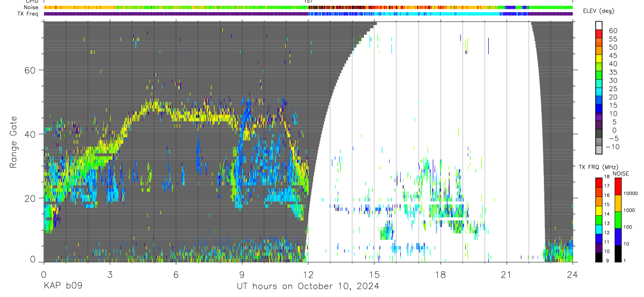Click the black segment of NOISE color bar
644x297 pixels.
[618, 253]
